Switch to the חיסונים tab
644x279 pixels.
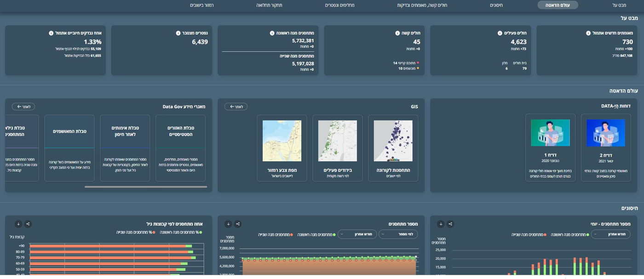496,5
